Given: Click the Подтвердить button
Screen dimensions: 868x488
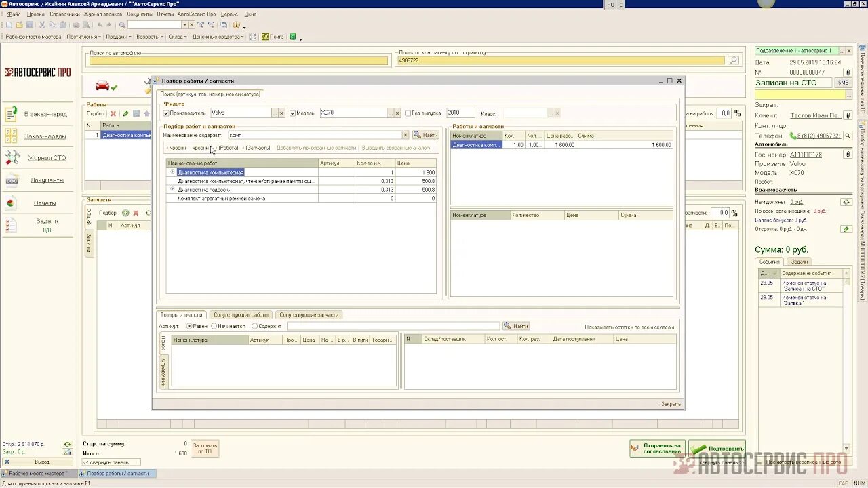Looking at the screenshot, I should click(x=717, y=449).
